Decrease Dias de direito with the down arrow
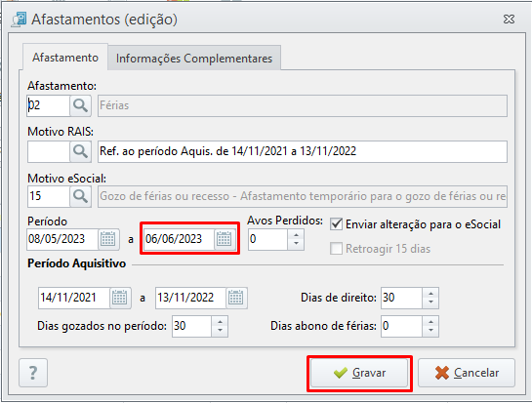532x403 pixels. (x=430, y=302)
